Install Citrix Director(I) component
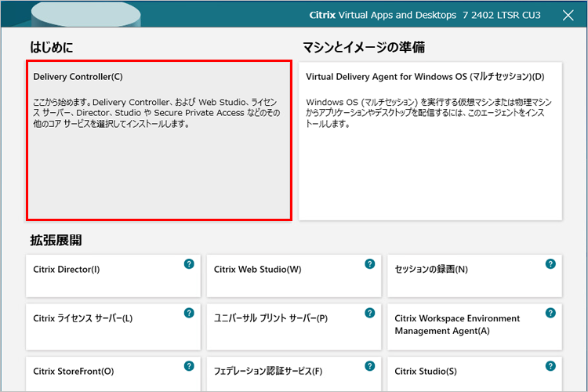The image size is (588, 392). (102, 276)
